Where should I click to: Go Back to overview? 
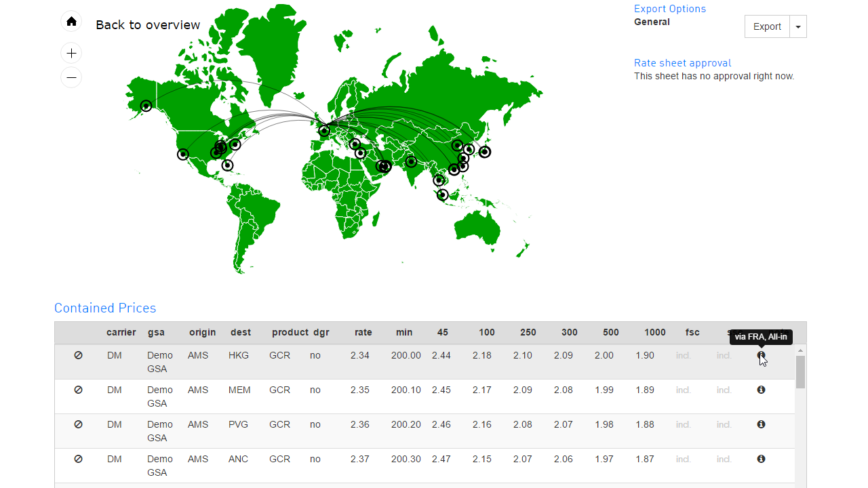click(148, 25)
